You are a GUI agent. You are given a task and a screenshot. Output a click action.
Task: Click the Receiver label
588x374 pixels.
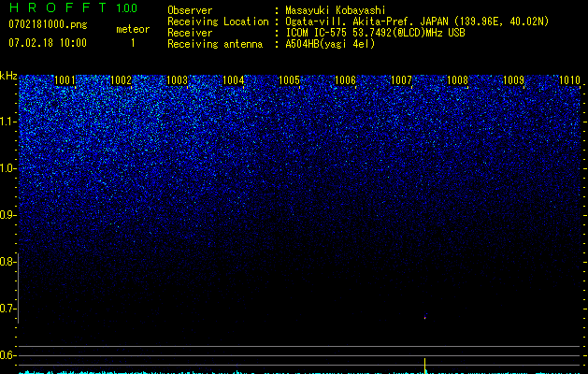(x=190, y=33)
